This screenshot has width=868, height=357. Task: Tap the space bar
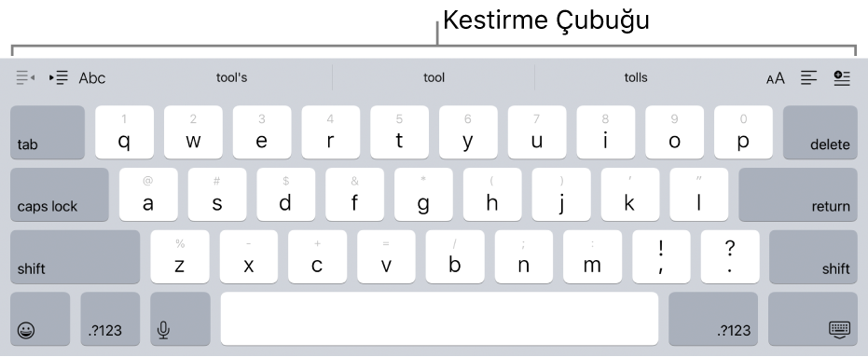coord(439,319)
